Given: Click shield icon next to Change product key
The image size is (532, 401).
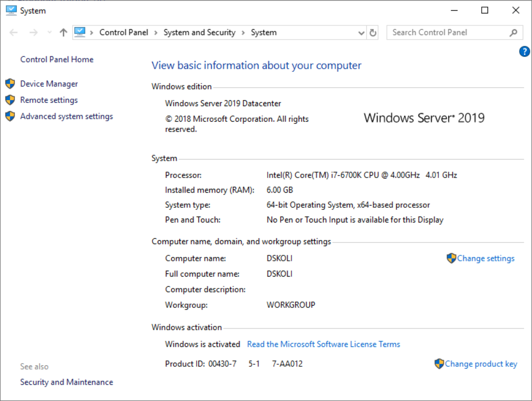Looking at the screenshot, I should tap(439, 364).
